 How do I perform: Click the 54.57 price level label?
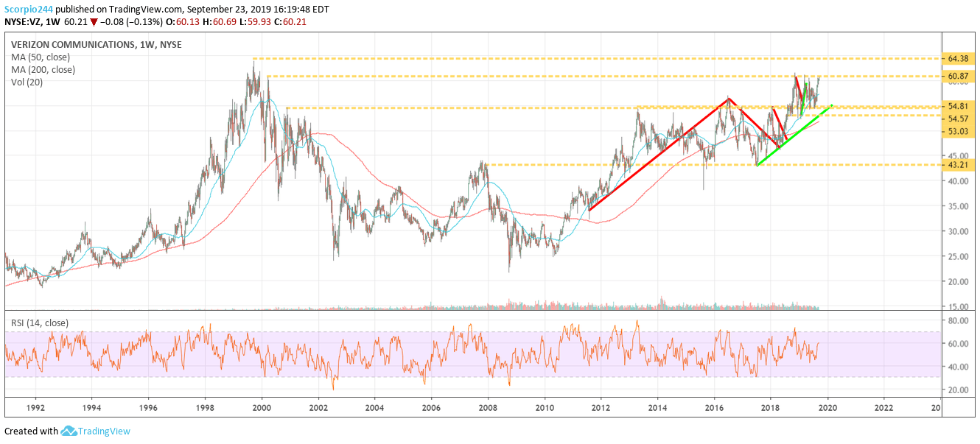click(x=957, y=119)
